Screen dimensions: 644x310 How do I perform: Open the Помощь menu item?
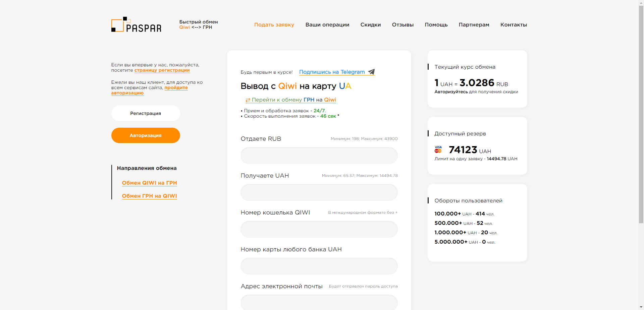(436, 25)
